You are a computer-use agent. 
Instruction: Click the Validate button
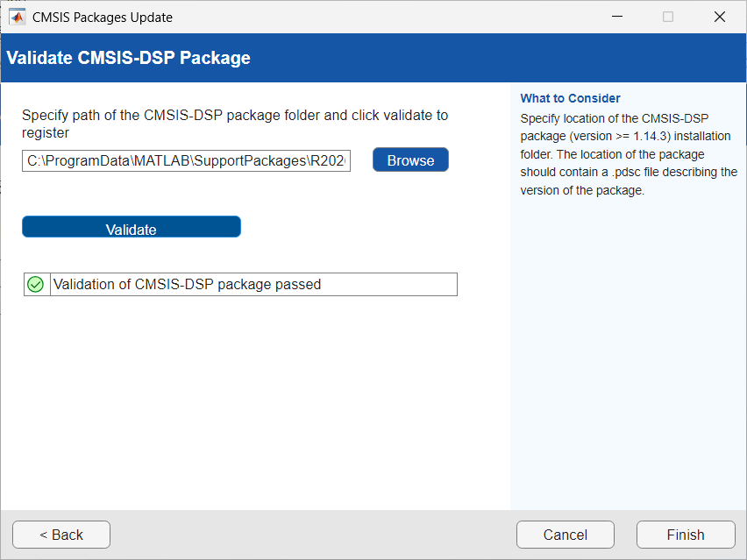click(x=132, y=227)
